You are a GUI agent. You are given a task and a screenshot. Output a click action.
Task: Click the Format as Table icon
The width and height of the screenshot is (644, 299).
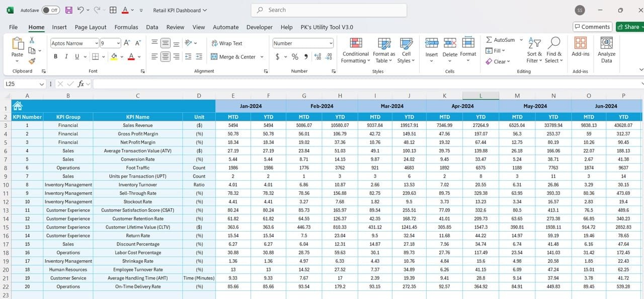tap(384, 44)
